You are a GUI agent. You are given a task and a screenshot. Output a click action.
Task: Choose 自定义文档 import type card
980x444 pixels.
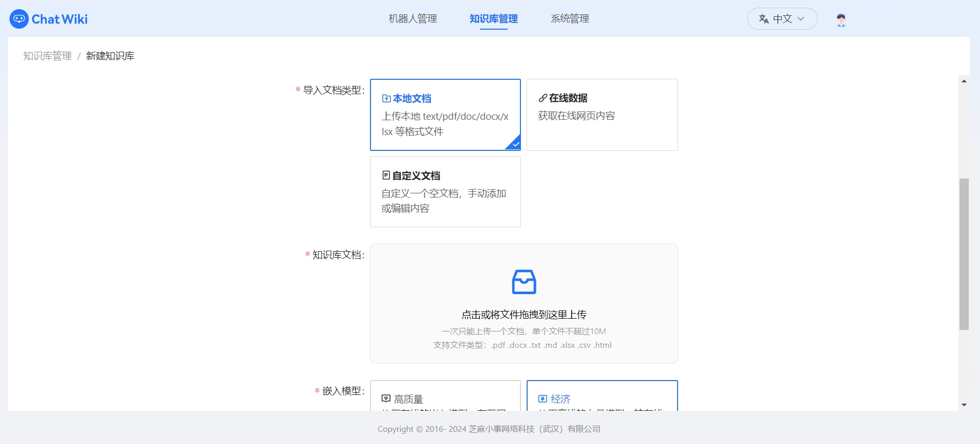tap(445, 191)
